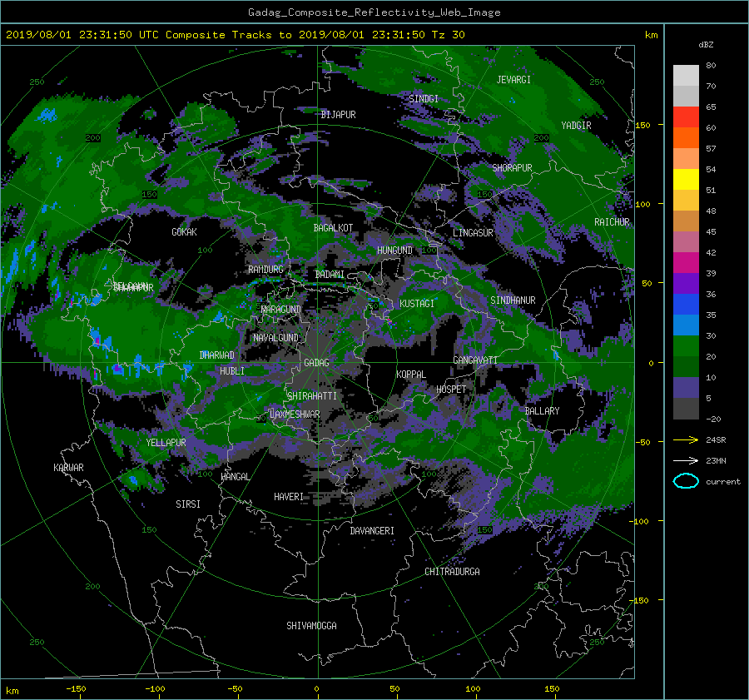Click the DHARWAD city label
Image resolution: width=749 pixels, height=700 pixels.
click(217, 355)
